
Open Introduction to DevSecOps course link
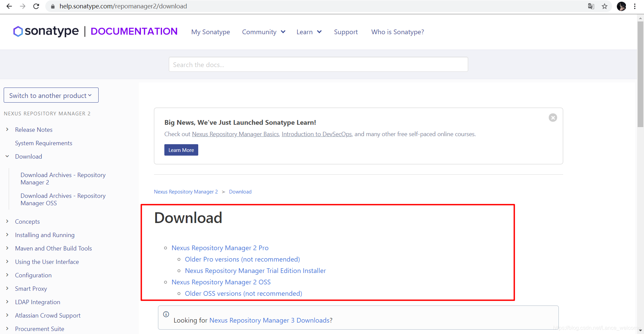pos(317,134)
